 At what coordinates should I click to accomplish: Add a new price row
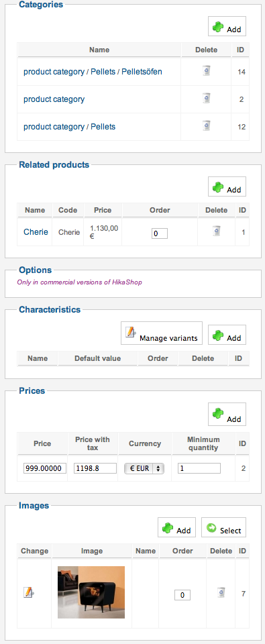coord(227,415)
